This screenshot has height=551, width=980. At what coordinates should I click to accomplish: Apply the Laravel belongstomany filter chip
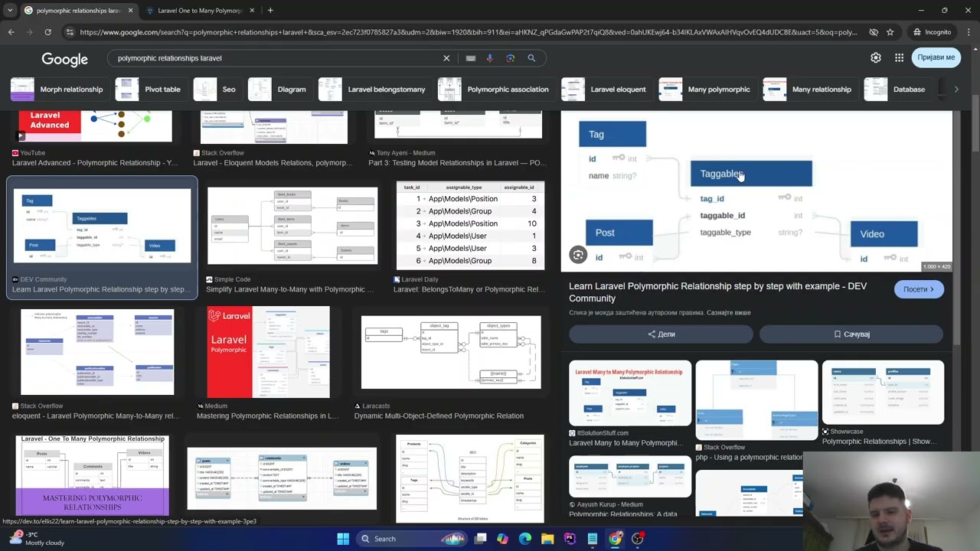click(373, 90)
